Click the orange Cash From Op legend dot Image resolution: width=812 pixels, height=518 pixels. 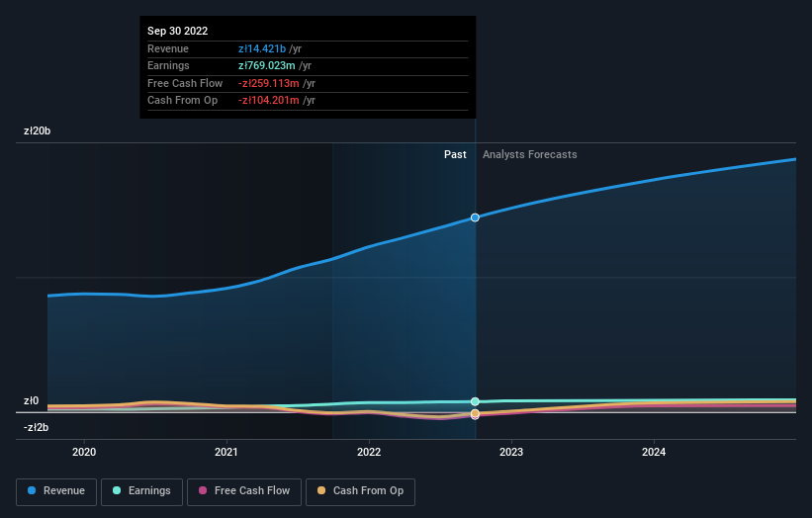pos(321,490)
